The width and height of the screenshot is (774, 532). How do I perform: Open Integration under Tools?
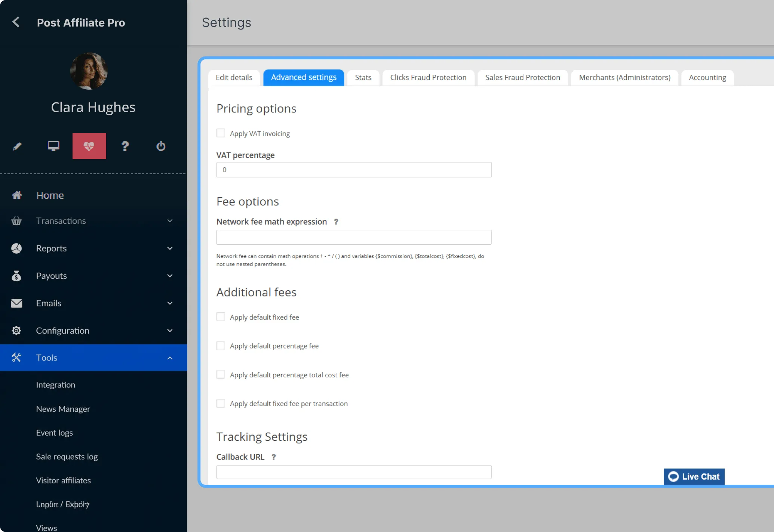[56, 385]
